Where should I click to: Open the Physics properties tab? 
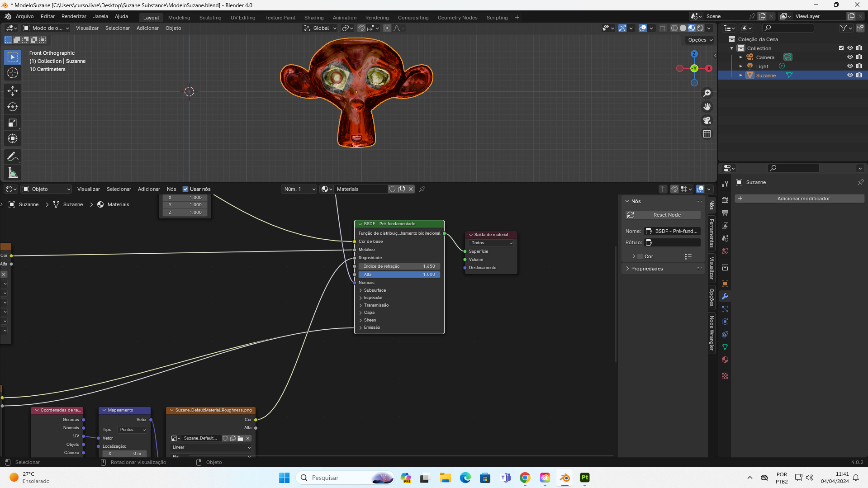click(x=725, y=322)
